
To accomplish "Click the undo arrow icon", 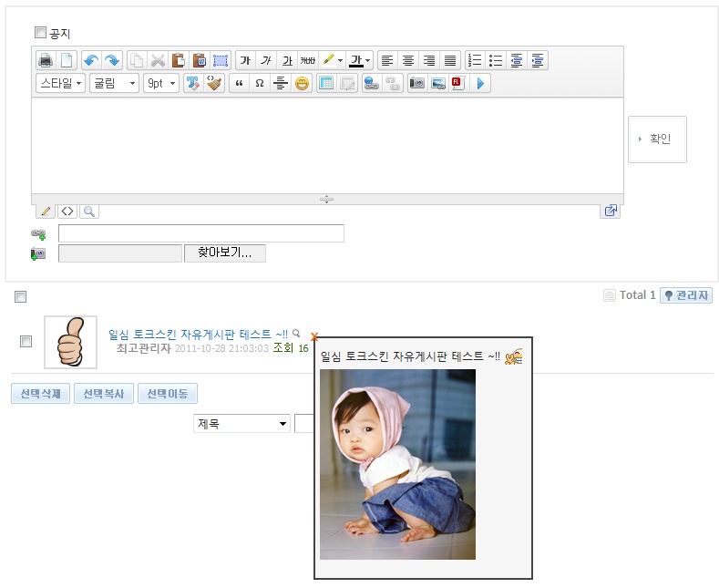I will click(x=90, y=61).
